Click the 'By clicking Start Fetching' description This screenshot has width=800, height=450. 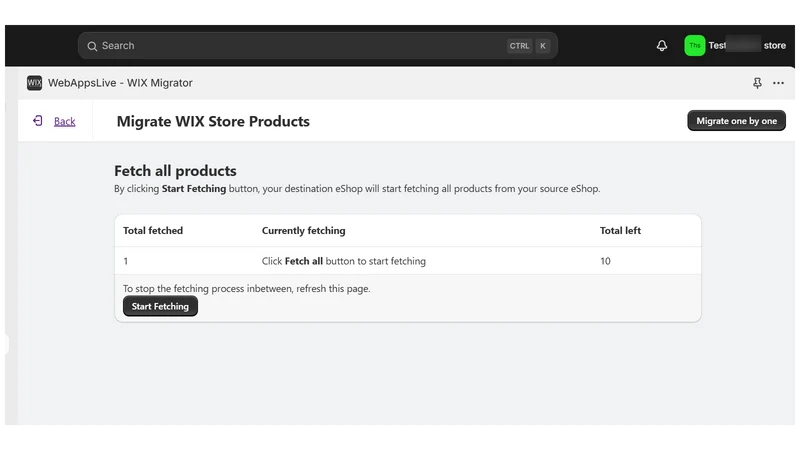(x=357, y=189)
